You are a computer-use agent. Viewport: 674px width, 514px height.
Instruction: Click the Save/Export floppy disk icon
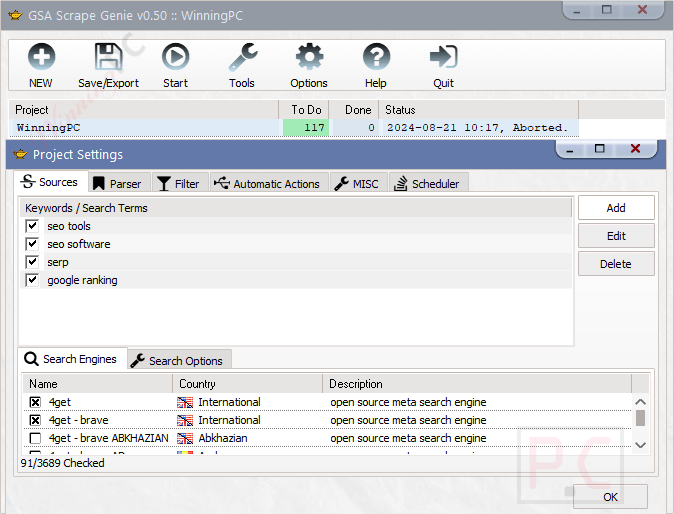tap(108, 58)
